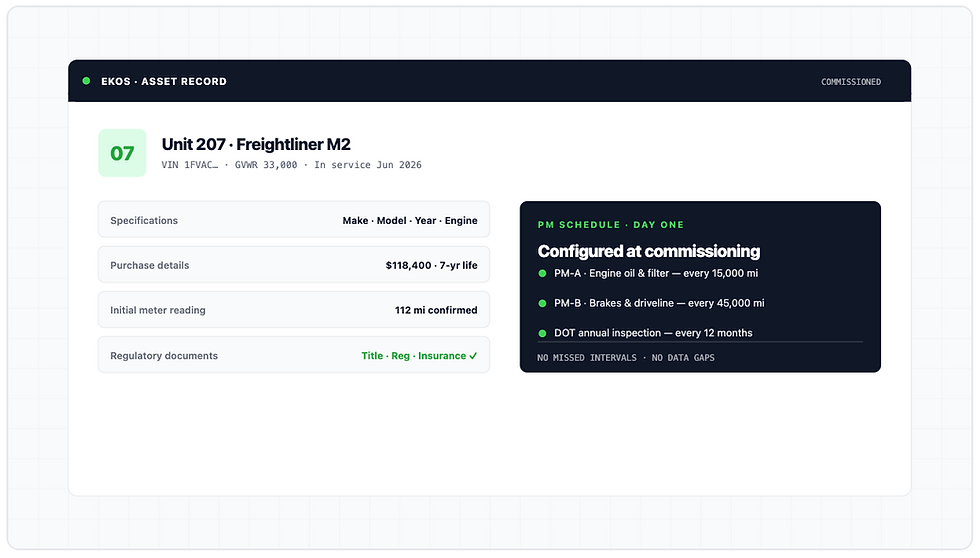980x558 pixels.
Task: Click the $118,400 · 7-yr life value
Action: (431, 266)
